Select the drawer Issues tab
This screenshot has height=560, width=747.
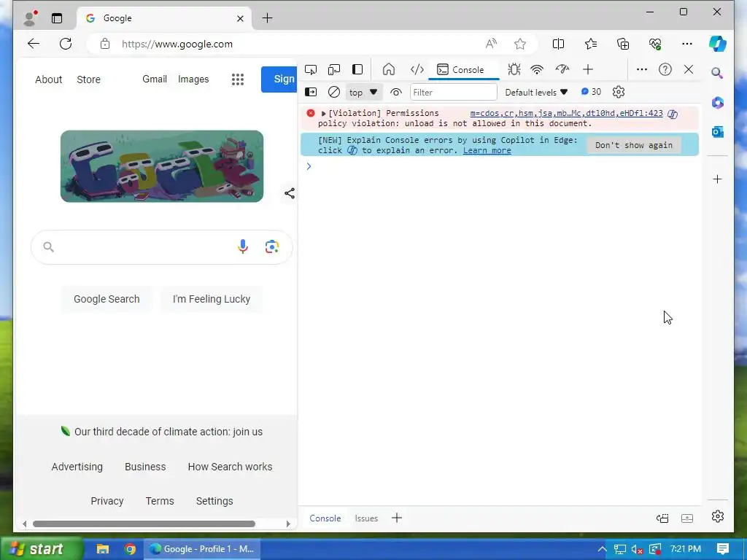tap(366, 518)
